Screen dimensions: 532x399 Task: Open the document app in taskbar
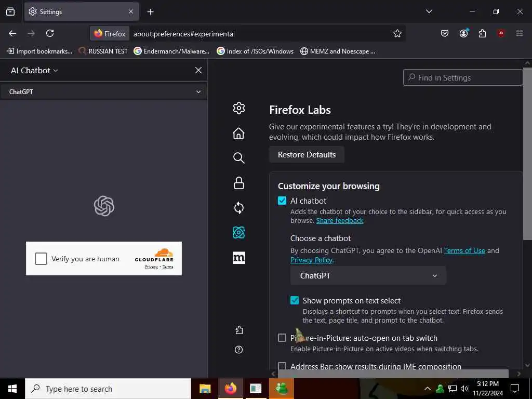pos(256,389)
